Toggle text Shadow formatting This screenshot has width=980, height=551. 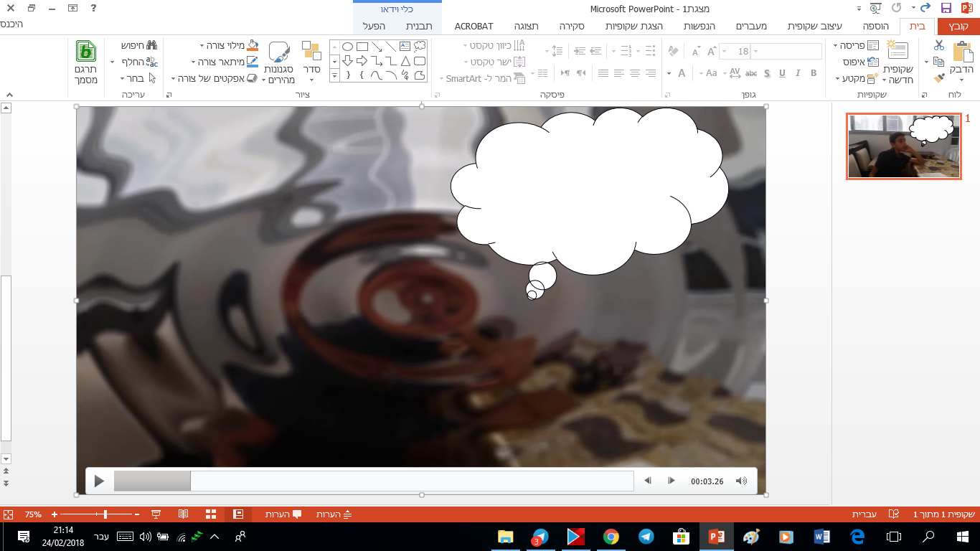pyautogui.click(x=767, y=73)
